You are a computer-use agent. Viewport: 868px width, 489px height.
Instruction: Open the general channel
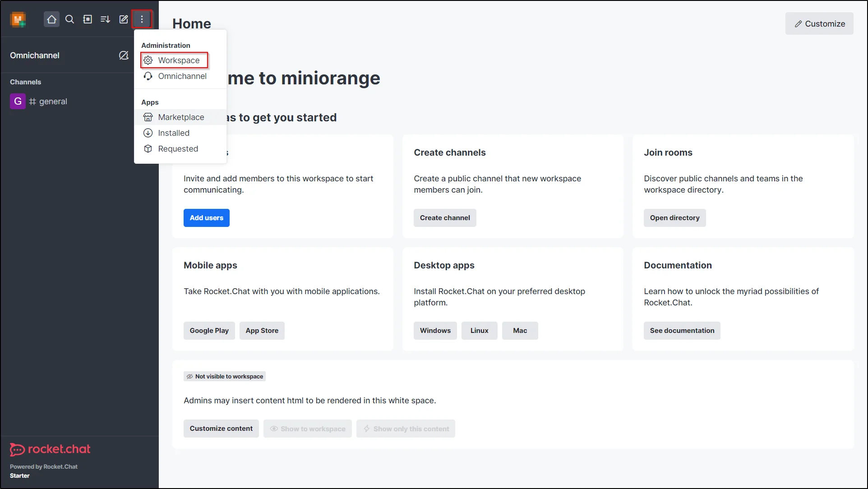(x=79, y=101)
